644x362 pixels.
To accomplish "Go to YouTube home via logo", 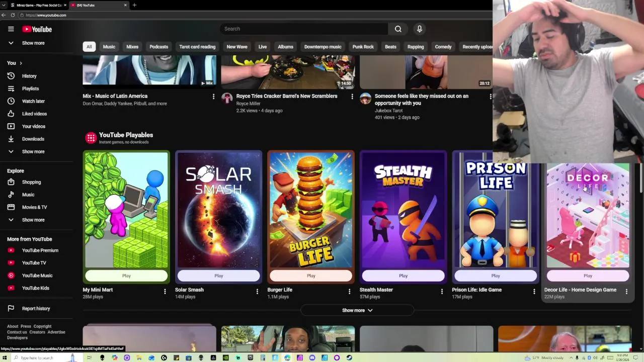I will tap(37, 29).
